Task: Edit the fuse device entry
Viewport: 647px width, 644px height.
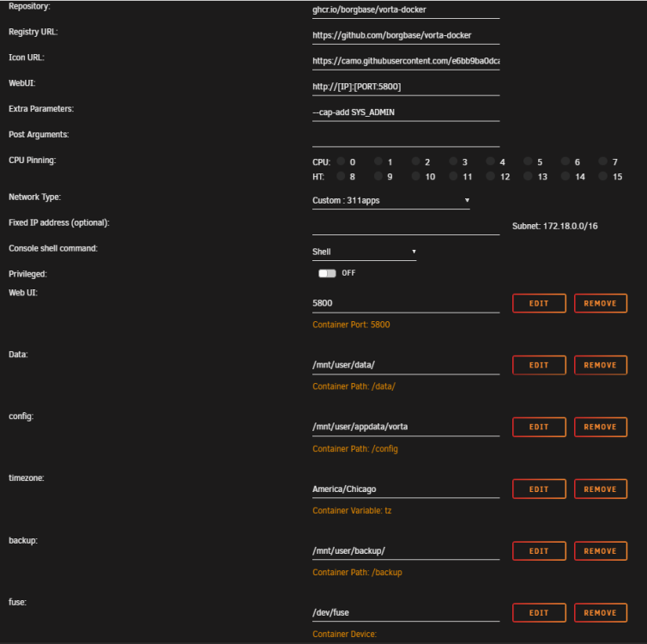Action: click(x=539, y=612)
